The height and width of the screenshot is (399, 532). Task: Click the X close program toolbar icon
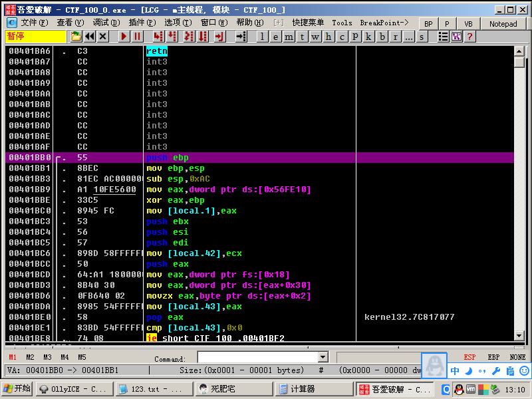(103, 37)
